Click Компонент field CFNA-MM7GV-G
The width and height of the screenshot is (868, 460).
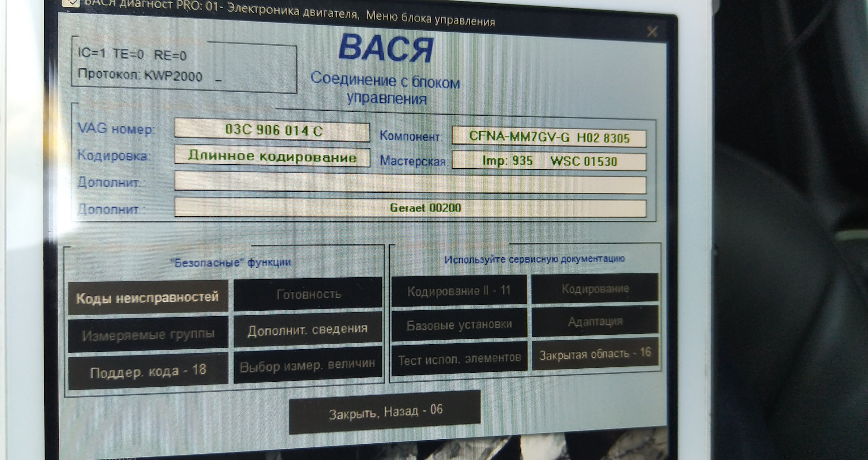(549, 137)
